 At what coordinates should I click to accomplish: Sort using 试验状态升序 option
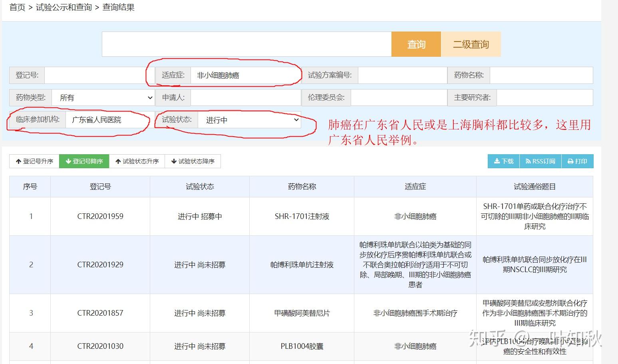[137, 161]
